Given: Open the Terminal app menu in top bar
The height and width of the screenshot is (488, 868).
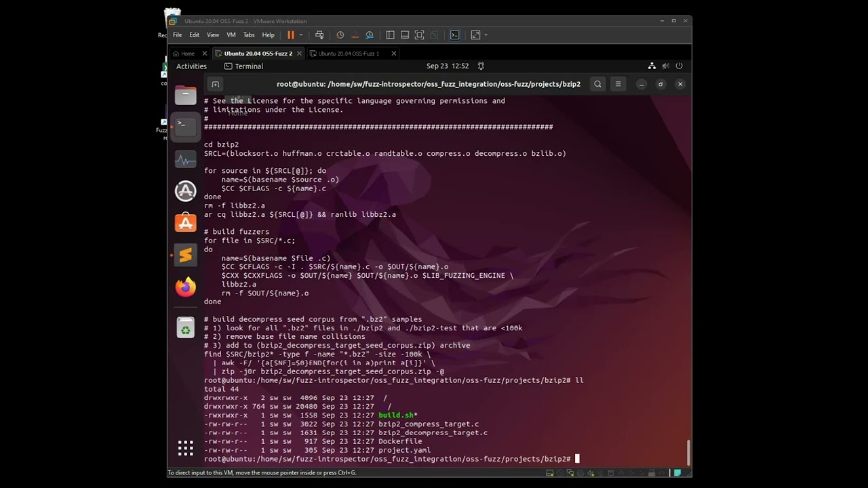Looking at the screenshot, I should click(243, 66).
